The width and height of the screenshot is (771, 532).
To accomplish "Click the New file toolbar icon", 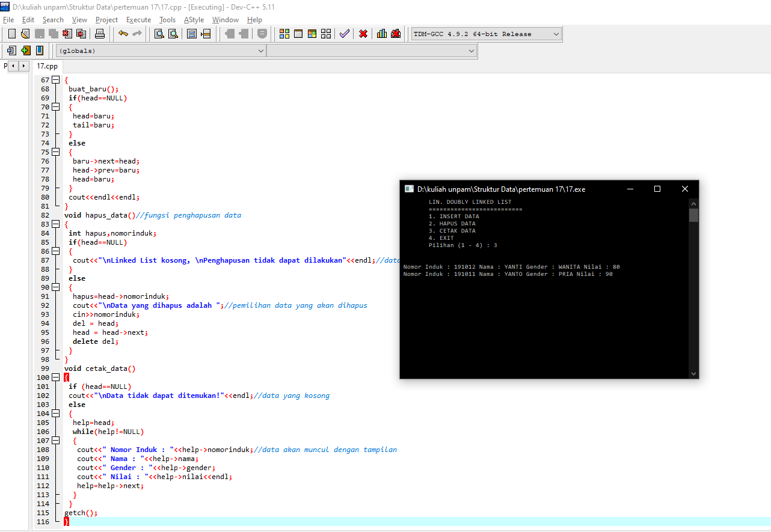I will click(x=11, y=34).
